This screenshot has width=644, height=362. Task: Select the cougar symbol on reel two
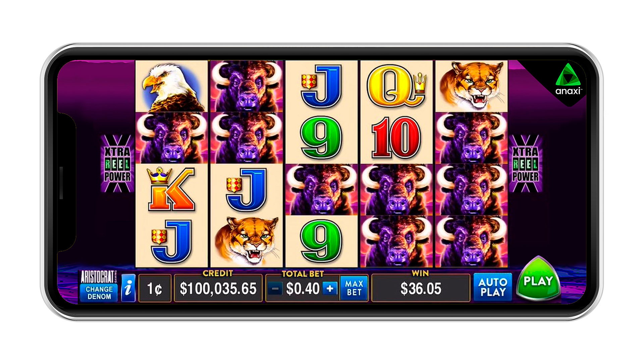click(247, 241)
